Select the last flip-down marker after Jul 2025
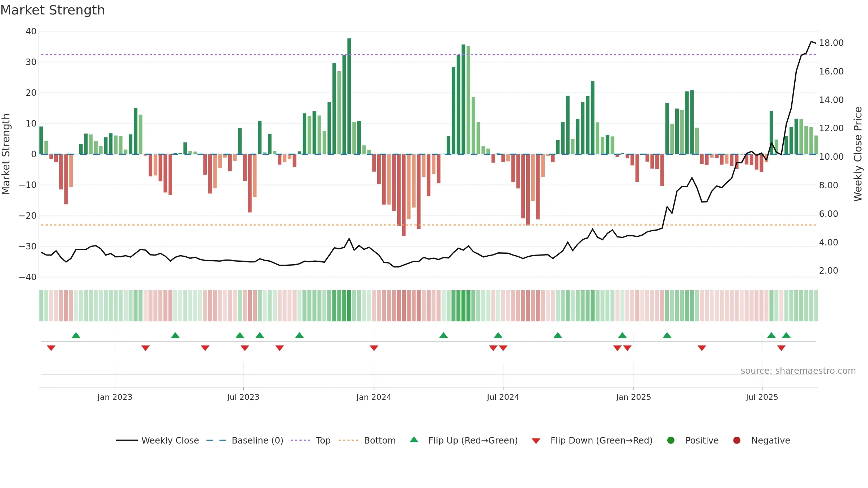This screenshot has height=488, width=868. click(x=781, y=348)
